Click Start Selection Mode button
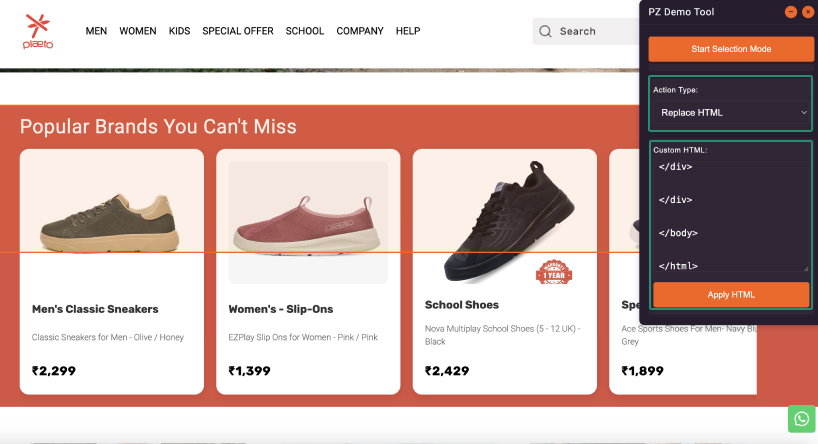Image resolution: width=818 pixels, height=444 pixels. coord(730,49)
